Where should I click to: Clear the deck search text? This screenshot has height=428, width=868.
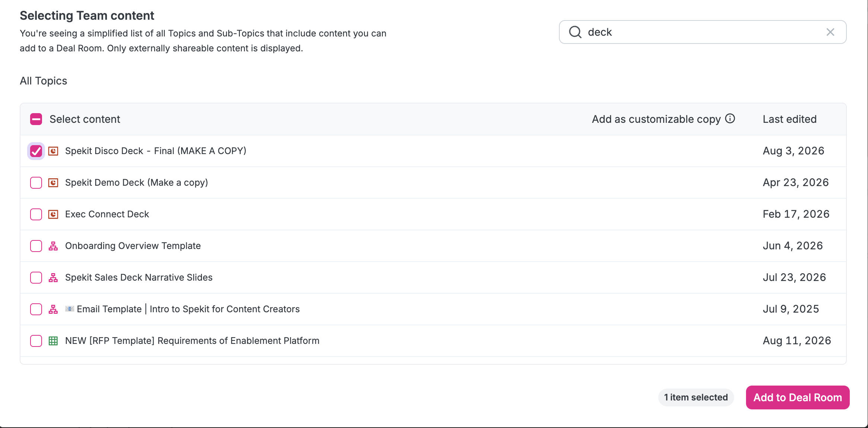click(x=830, y=32)
